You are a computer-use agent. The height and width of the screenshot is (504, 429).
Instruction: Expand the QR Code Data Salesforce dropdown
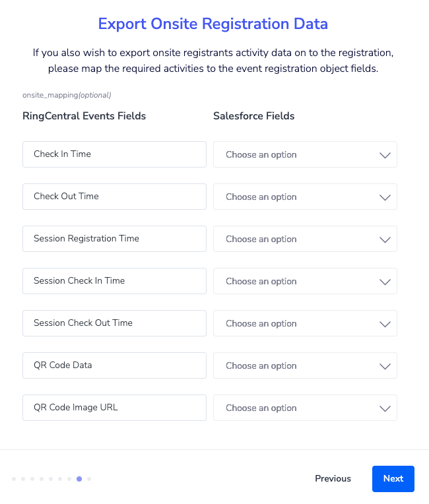(305, 365)
